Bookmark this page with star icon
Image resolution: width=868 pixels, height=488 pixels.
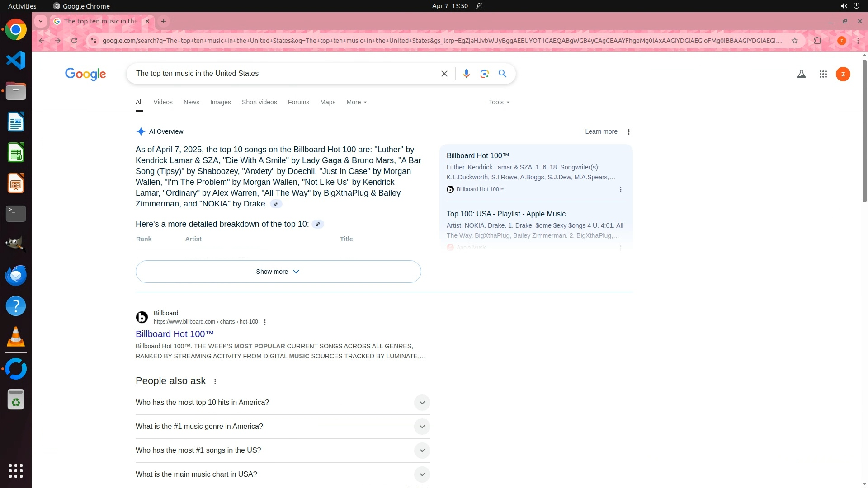pos(795,41)
